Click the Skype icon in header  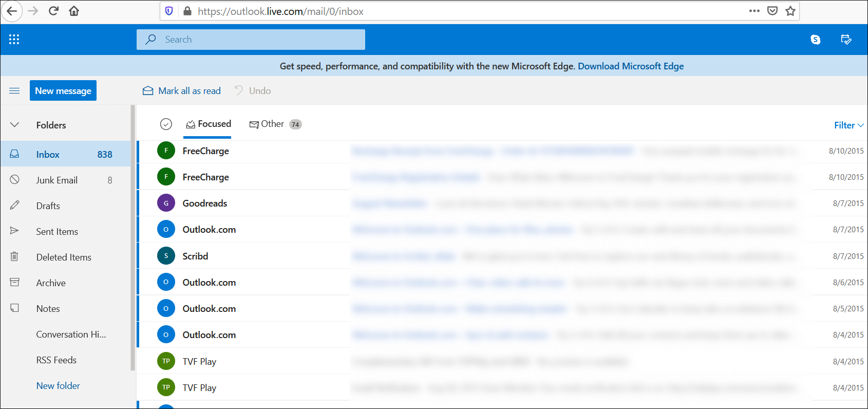(x=815, y=40)
